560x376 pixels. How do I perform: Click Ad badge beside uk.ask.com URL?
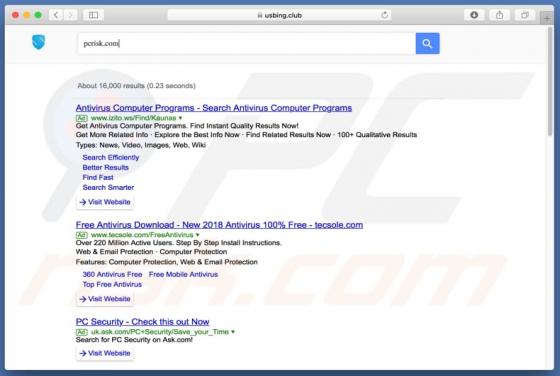click(x=81, y=332)
